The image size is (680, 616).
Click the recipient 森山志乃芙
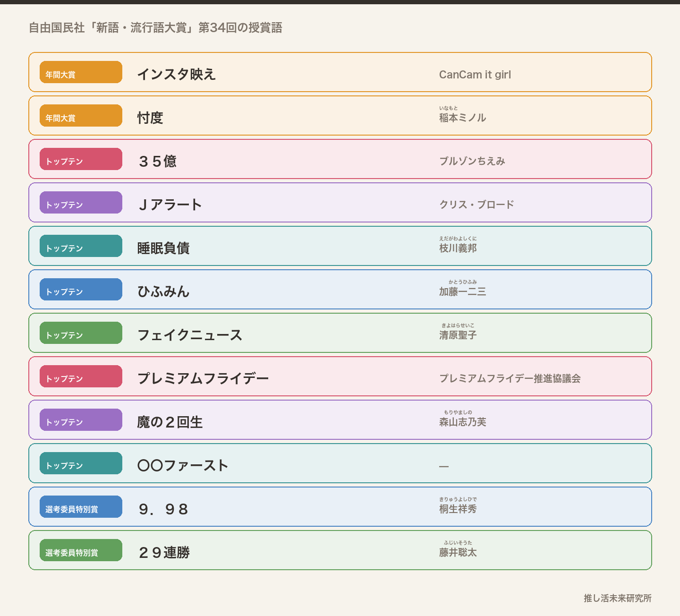[x=462, y=422]
